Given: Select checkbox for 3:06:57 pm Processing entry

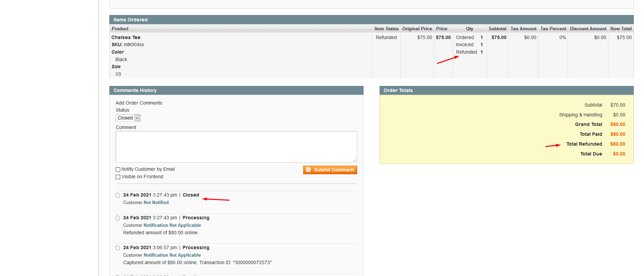Looking at the screenshot, I should click(x=118, y=248).
